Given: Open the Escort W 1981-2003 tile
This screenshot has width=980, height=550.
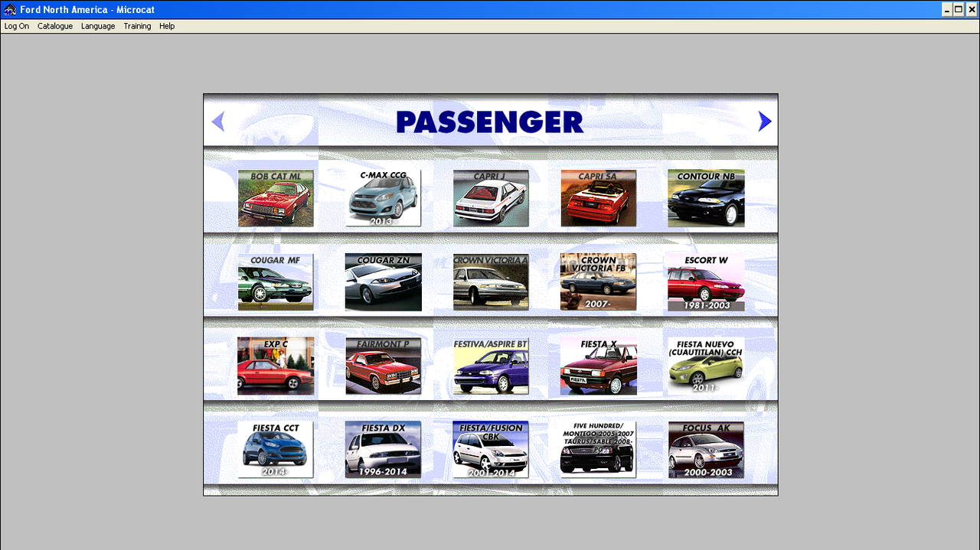Looking at the screenshot, I should pyautogui.click(x=706, y=282).
